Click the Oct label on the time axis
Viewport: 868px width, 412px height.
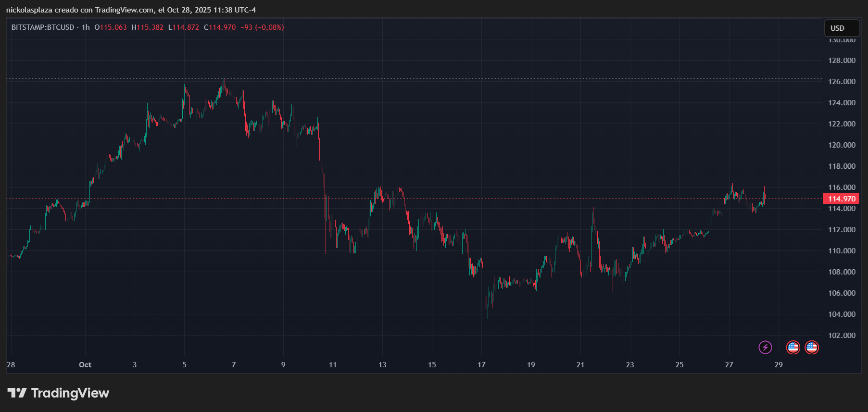coord(85,365)
